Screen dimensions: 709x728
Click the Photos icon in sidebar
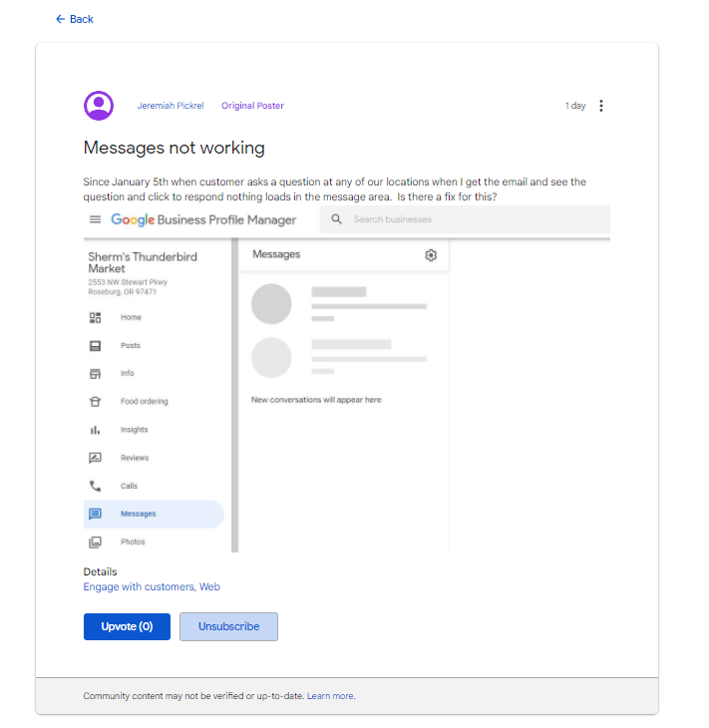point(95,542)
